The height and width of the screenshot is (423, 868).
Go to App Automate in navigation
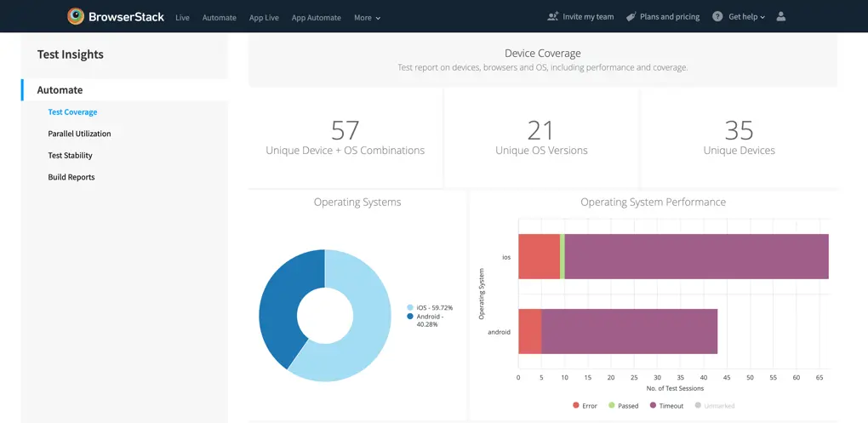pyautogui.click(x=316, y=17)
